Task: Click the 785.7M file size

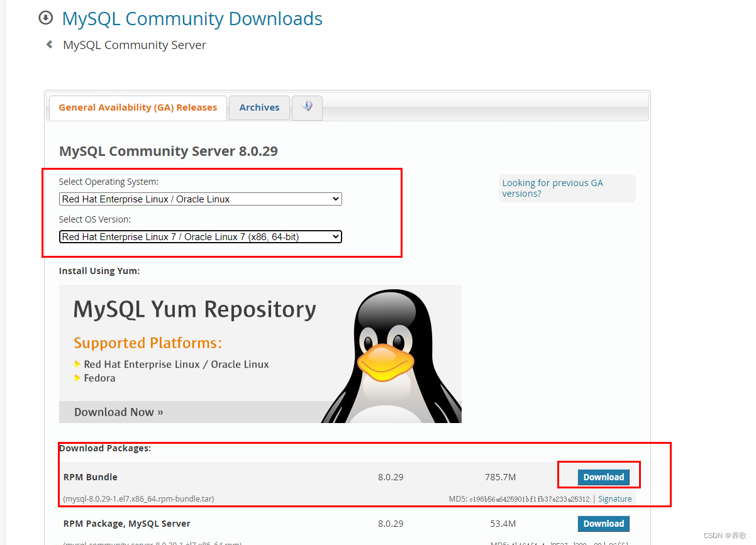Action: pyautogui.click(x=501, y=477)
